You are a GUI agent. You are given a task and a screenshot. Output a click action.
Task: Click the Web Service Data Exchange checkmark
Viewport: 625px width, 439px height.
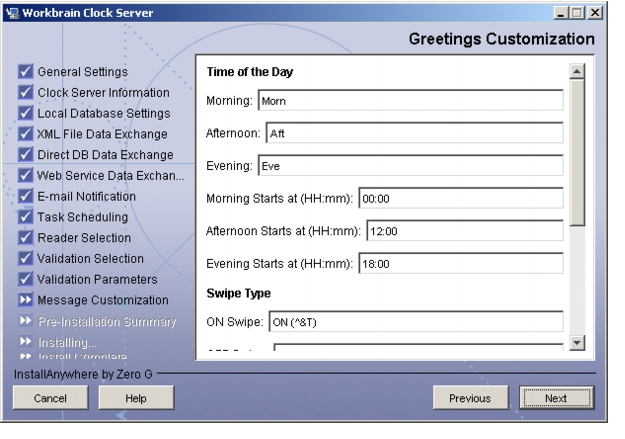(x=26, y=175)
